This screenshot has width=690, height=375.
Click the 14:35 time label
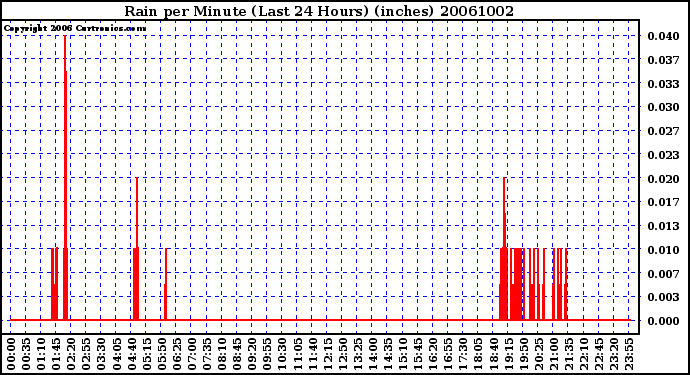(387, 354)
